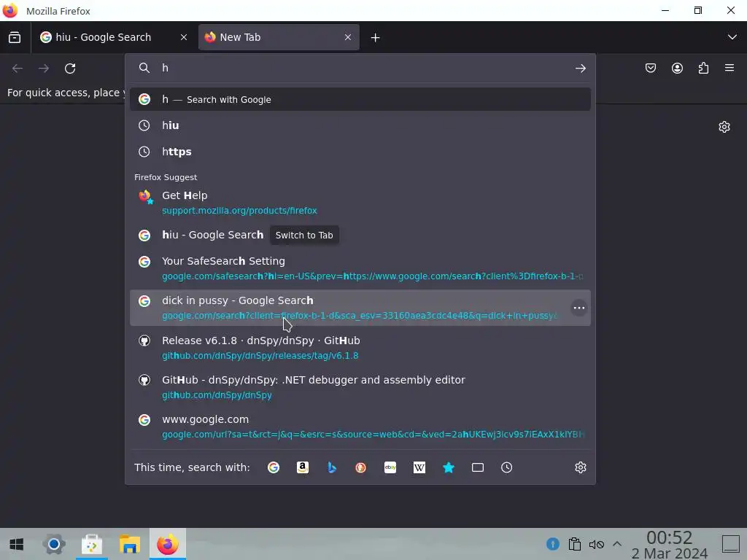Open System Settings from taskbar
Viewport: 747px width, 560px height.
coord(54,544)
